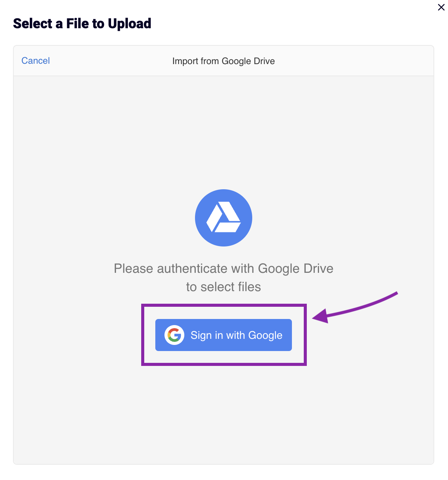The height and width of the screenshot is (480, 448).
Task: Click the arrowhead pointing at the sign-in button
Action: 321,318
